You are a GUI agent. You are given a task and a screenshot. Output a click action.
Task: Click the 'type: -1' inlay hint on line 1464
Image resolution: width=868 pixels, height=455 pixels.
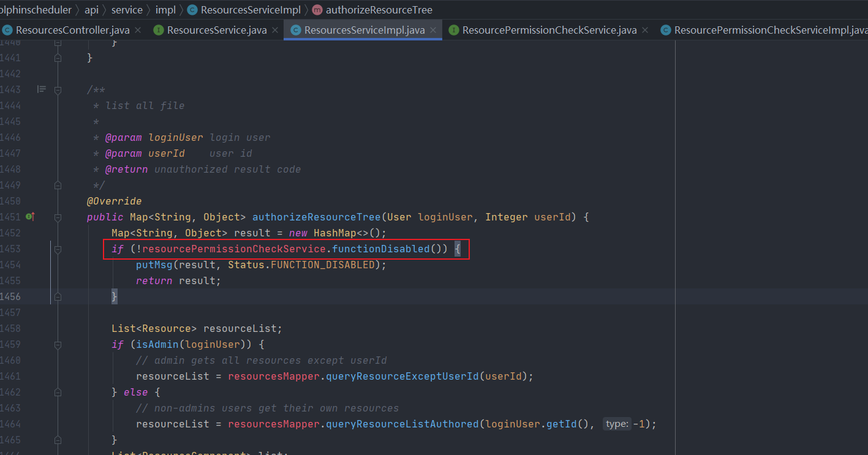coord(616,423)
